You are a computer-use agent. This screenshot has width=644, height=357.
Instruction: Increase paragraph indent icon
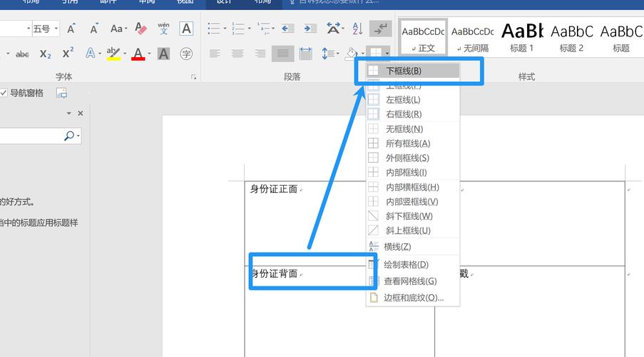point(310,29)
